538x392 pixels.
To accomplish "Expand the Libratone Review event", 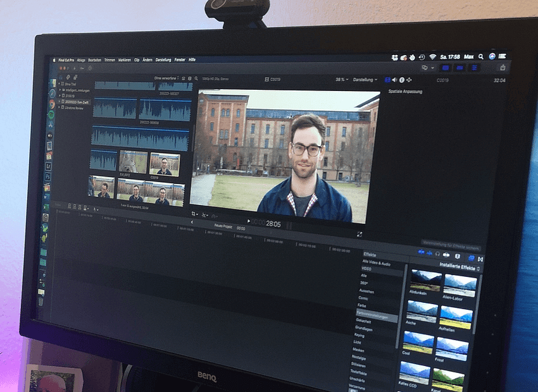I will point(59,107).
